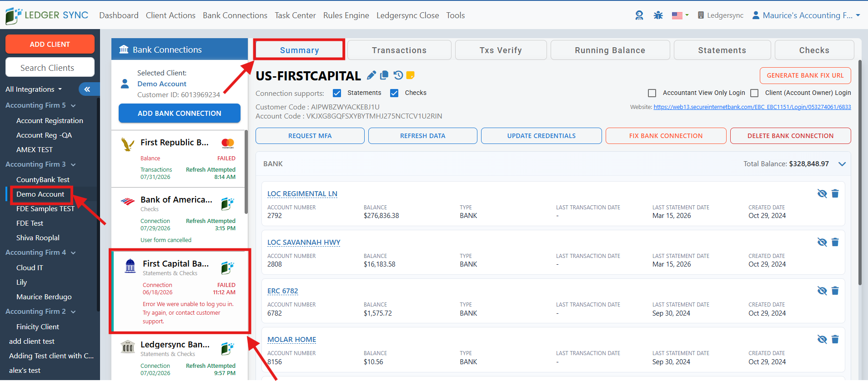This screenshot has height=381, width=868.
Task: Click the yellow note icon beside US-FIRSTCAPITAL
Action: [x=410, y=75]
